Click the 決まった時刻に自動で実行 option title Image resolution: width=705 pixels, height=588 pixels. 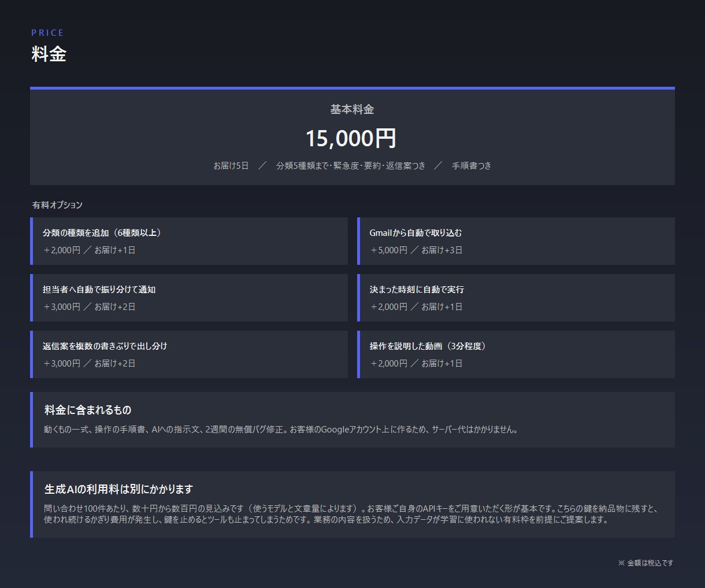417,290
